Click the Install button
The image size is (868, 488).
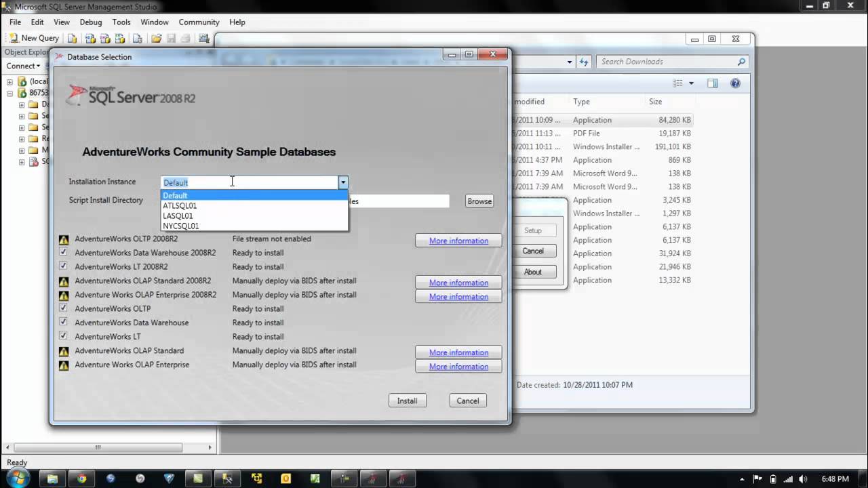(x=407, y=401)
